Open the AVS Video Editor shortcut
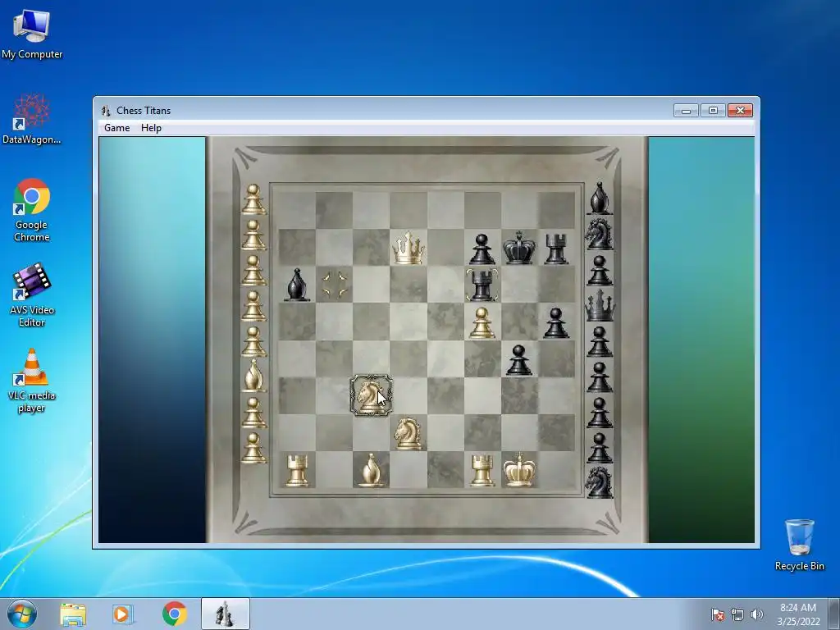The height and width of the screenshot is (630, 840). pyautogui.click(x=32, y=295)
